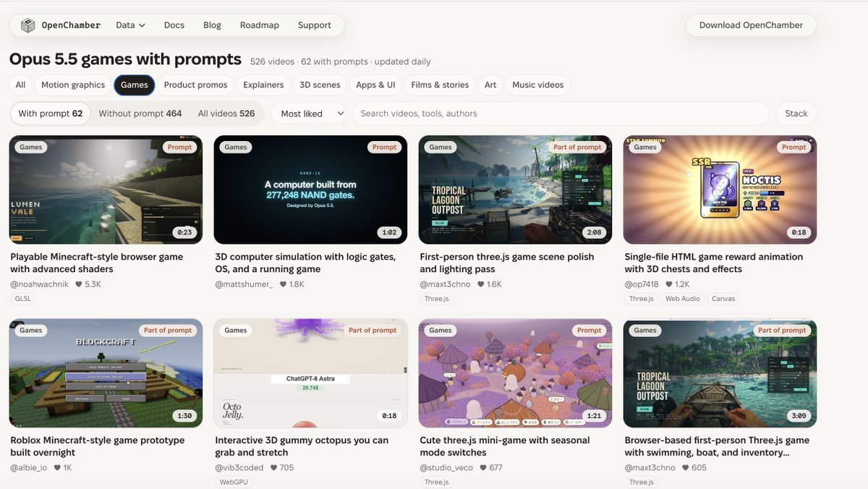Select Explainers category
This screenshot has width=868, height=489.
[x=263, y=85]
